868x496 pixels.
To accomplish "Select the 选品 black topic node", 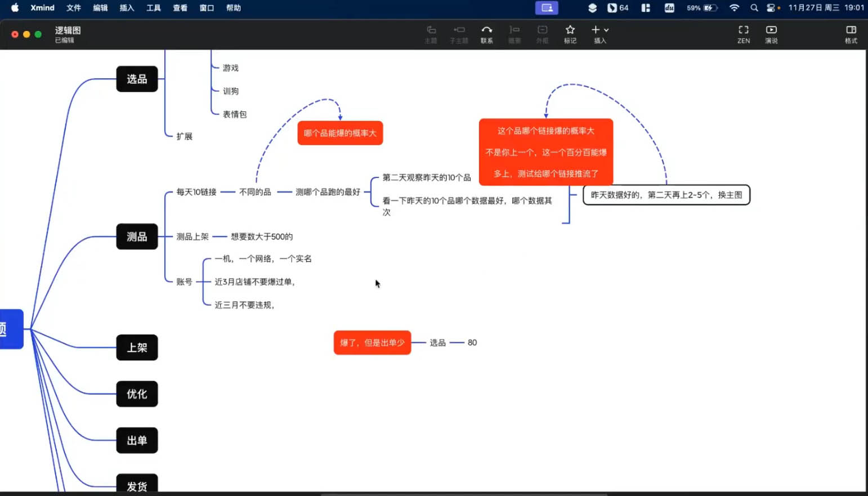I will (x=137, y=79).
